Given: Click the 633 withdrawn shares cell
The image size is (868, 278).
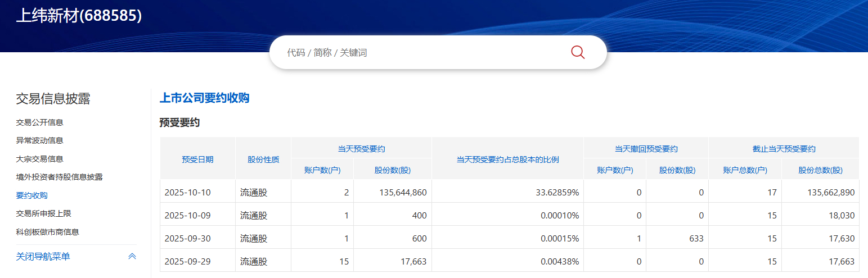Looking at the screenshot, I should coord(677,238).
